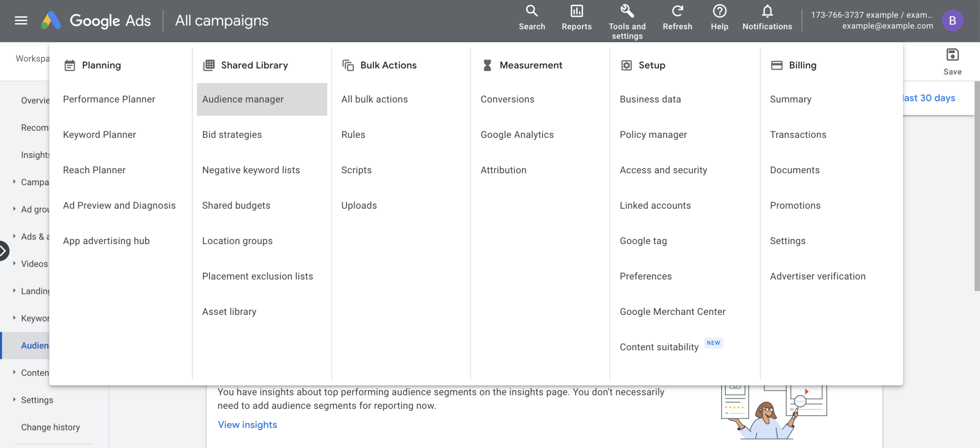Image resolution: width=980 pixels, height=448 pixels.
Task: Click the Measurement hourglass icon
Action: (x=487, y=65)
